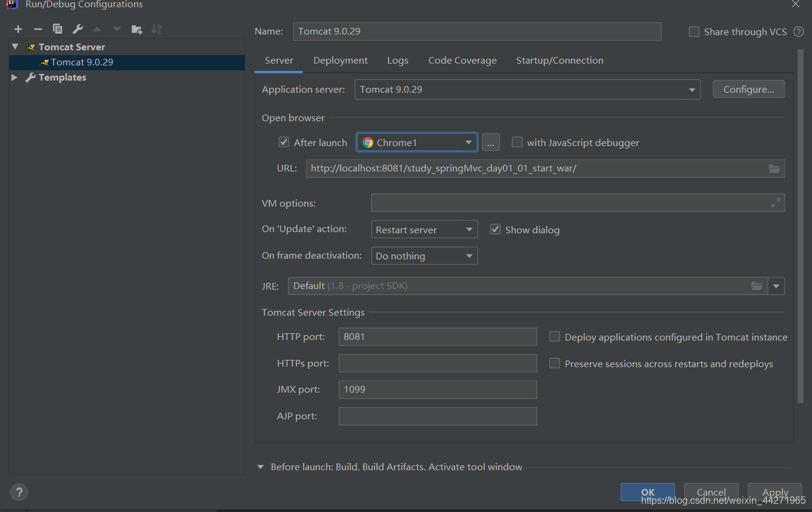The width and height of the screenshot is (812, 512).
Task: Click the Configure... button
Action: [x=748, y=90]
